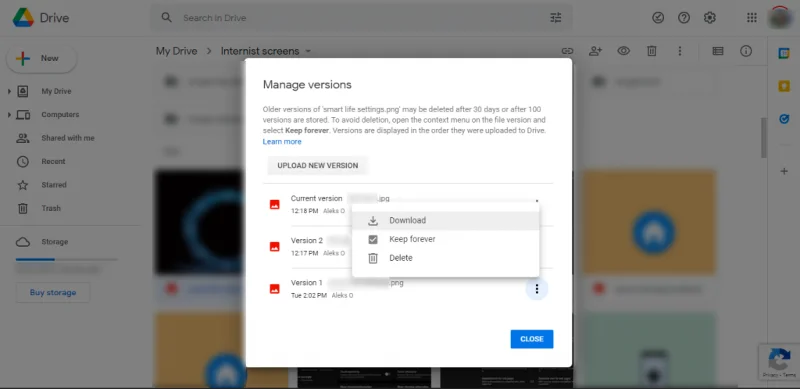Click the Share add-person icon
This screenshot has width=800, height=389.
click(595, 51)
